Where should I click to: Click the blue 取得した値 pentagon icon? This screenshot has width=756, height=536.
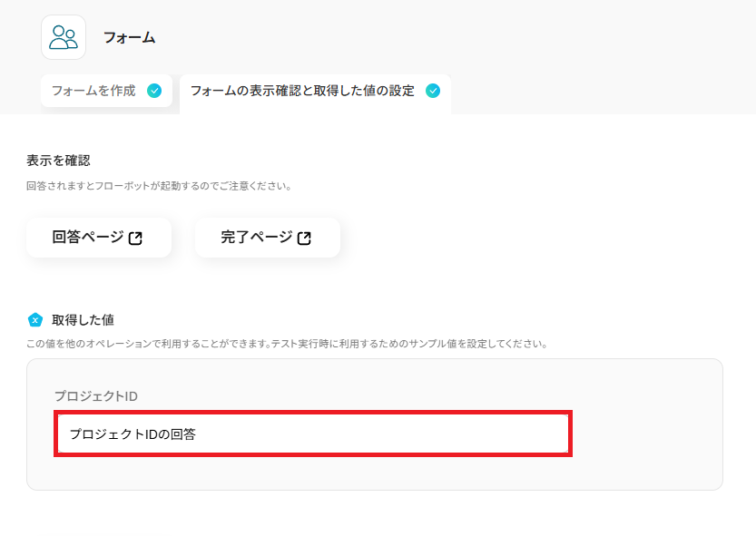coord(35,320)
